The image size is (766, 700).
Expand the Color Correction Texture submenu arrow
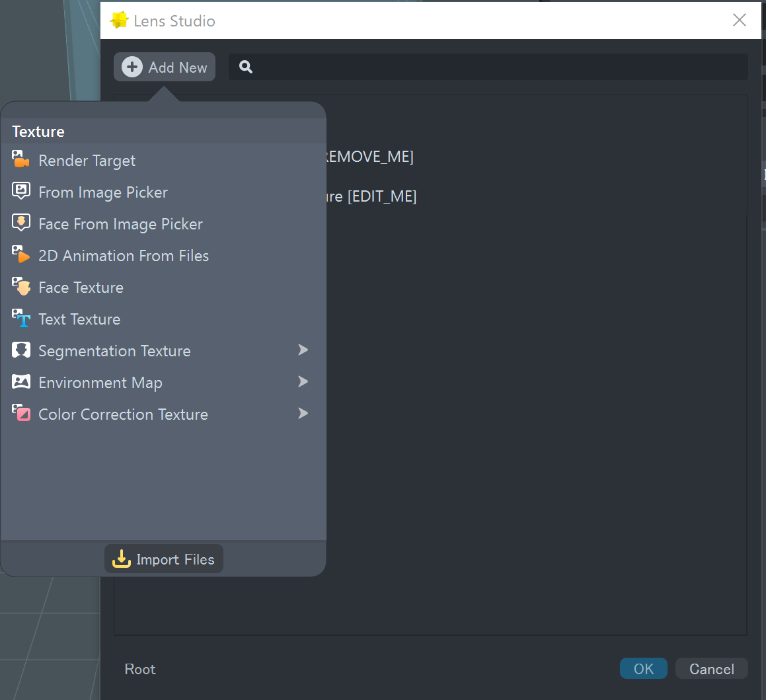tap(303, 413)
